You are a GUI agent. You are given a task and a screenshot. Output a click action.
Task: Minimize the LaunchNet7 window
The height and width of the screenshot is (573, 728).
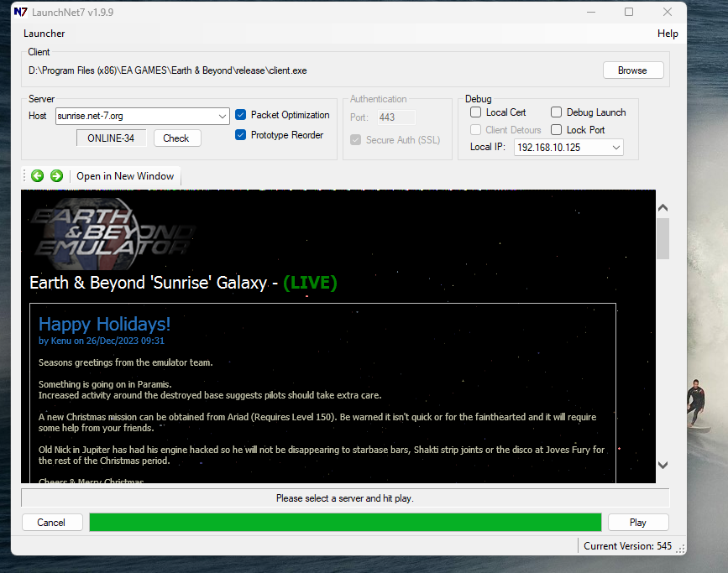pos(591,12)
